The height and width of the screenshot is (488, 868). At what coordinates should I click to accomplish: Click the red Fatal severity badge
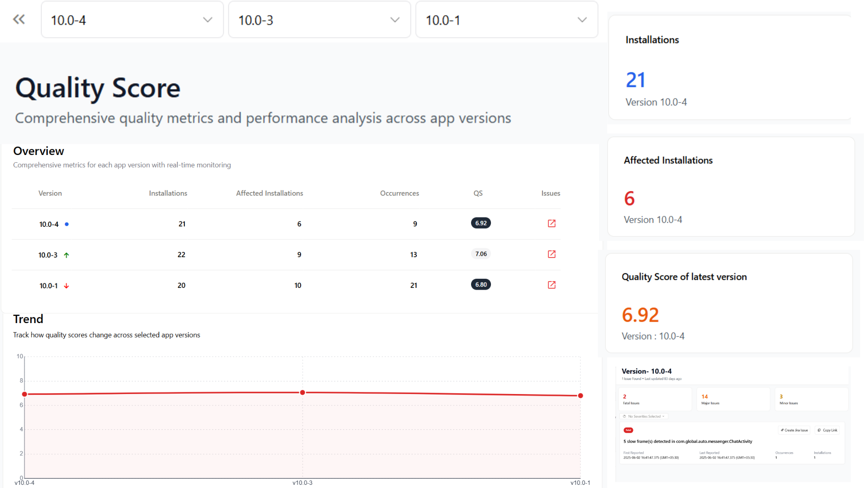[628, 430]
